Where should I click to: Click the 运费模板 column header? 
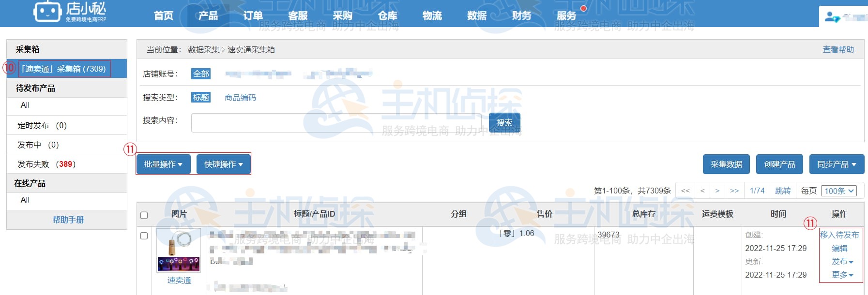coord(717,214)
